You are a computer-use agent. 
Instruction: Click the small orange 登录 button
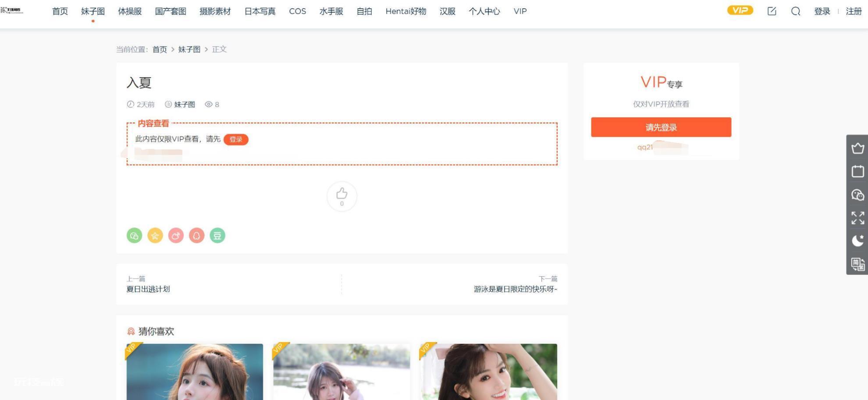point(236,139)
